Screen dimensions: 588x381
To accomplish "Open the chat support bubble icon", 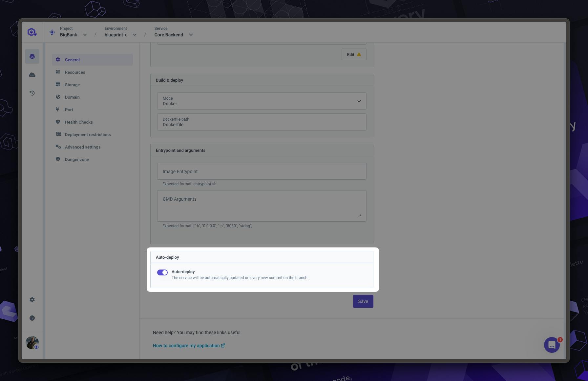I will coord(552,345).
